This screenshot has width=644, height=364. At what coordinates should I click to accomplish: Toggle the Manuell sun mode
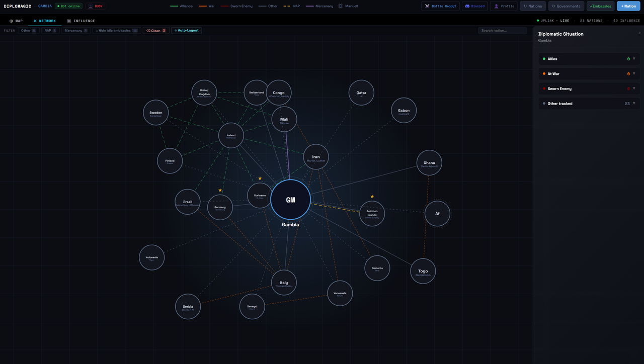pos(348,6)
